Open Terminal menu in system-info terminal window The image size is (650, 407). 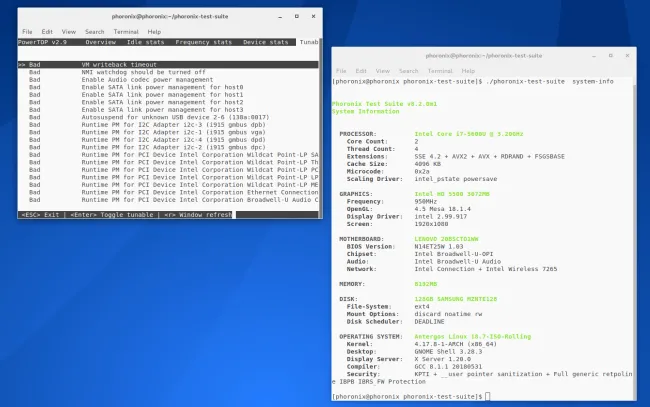(440, 71)
